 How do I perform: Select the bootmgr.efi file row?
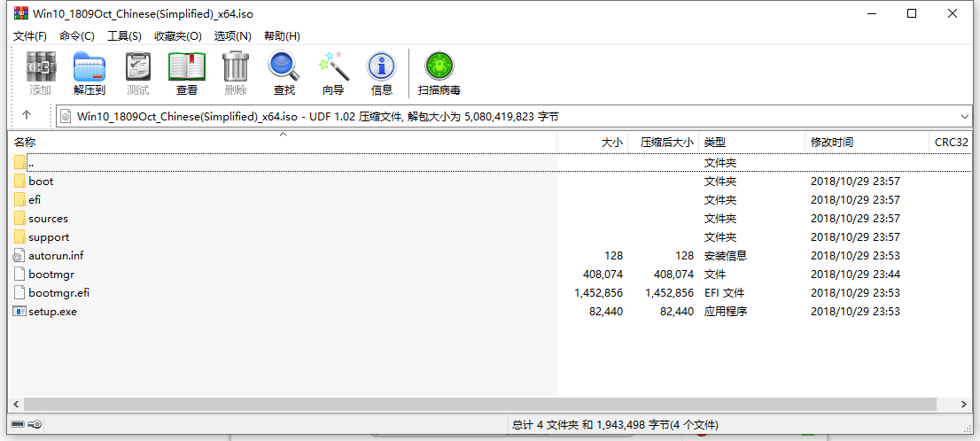58,293
